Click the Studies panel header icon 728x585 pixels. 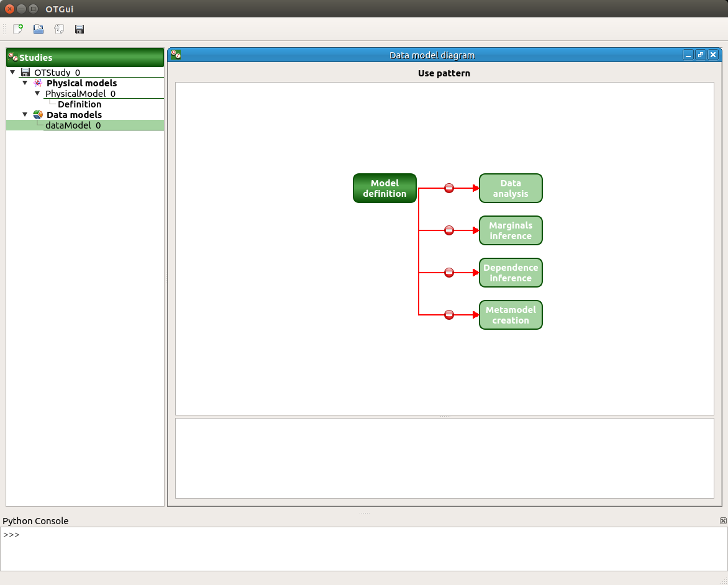click(x=12, y=57)
